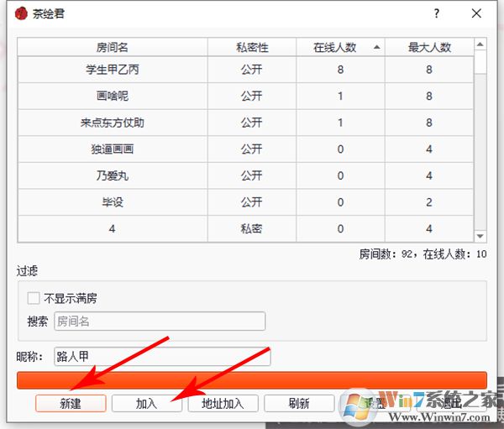This screenshot has height=429, width=504.
Task: Focus the 搜索 房间名 search field
Action: click(x=160, y=321)
